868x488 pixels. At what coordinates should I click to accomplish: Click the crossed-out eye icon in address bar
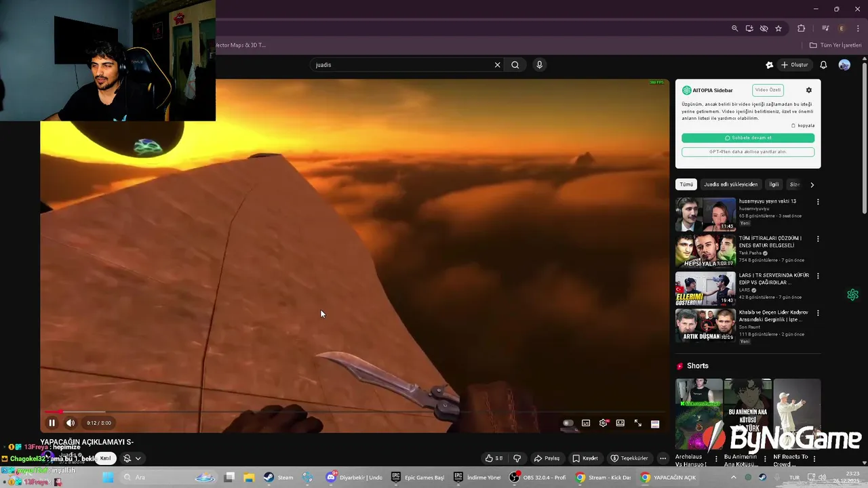764,28
